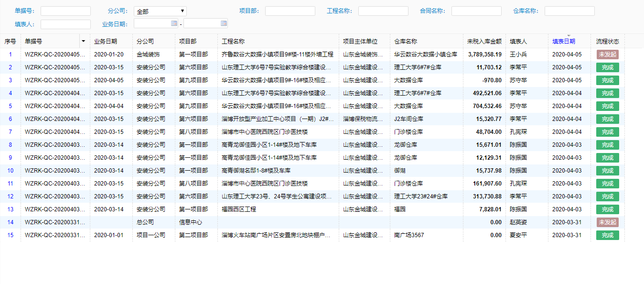Click the 填表人 column header
This screenshot has width=644, height=284.
518,42
